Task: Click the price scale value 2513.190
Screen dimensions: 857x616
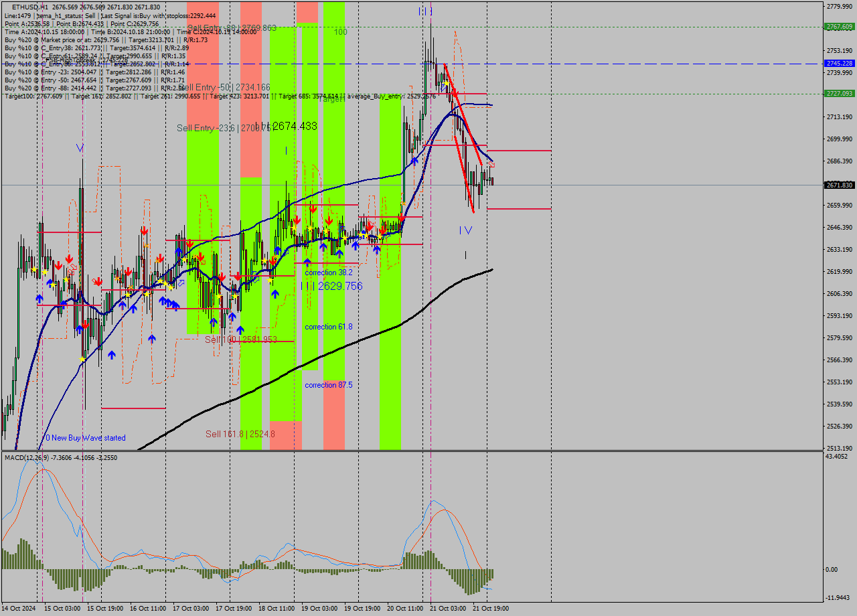Action: pos(839,448)
